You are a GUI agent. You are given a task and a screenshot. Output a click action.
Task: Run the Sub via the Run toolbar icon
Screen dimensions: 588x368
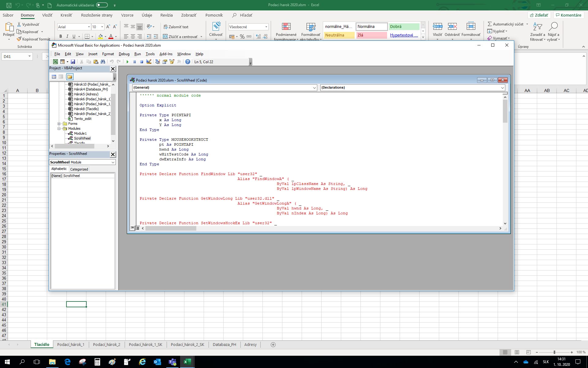point(128,62)
